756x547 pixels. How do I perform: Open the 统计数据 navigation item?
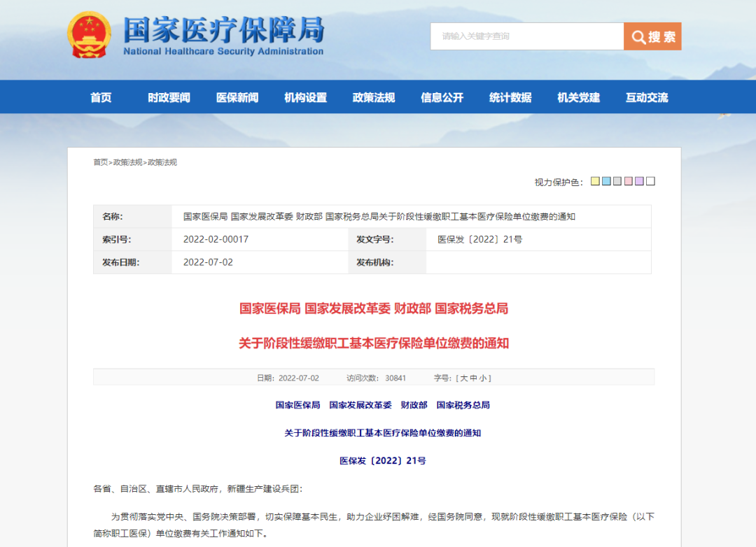tap(510, 97)
